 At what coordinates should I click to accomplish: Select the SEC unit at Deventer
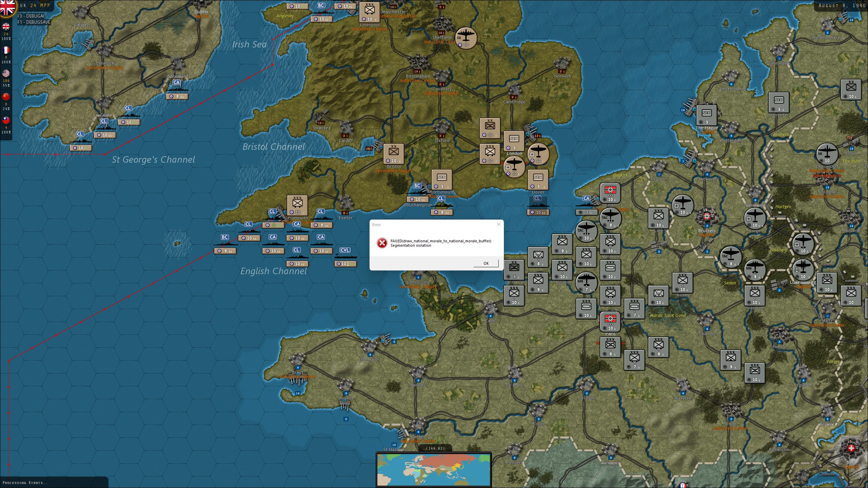click(x=779, y=103)
